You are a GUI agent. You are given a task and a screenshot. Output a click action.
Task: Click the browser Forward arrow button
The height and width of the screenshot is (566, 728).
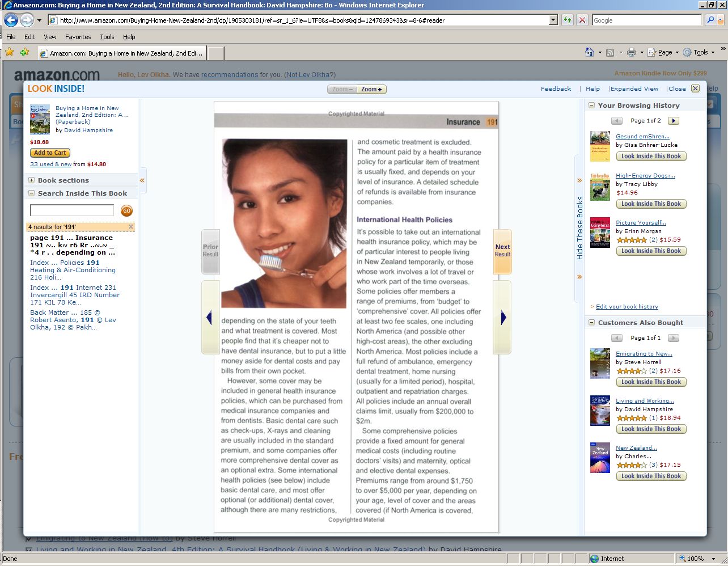pos(27,20)
